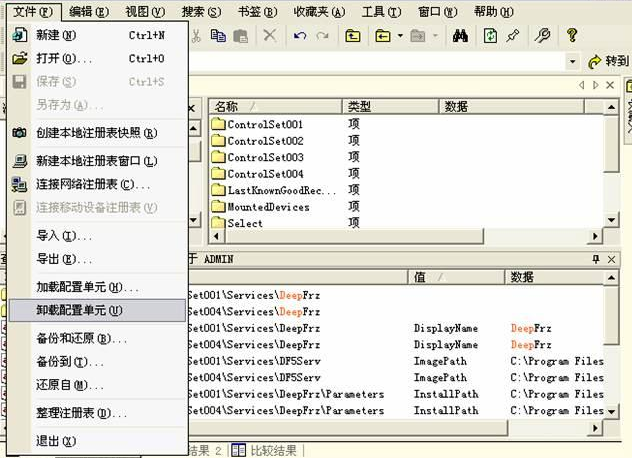Image resolution: width=632 pixels, height=458 pixels.
Task: Click results pane scroll down arrow
Action: point(611,412)
